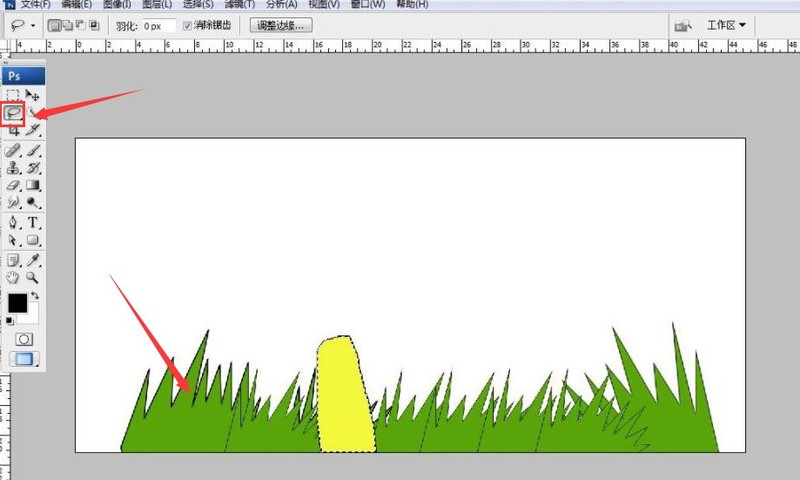Select the Hand tool
This screenshot has height=480, width=800.
[x=13, y=277]
